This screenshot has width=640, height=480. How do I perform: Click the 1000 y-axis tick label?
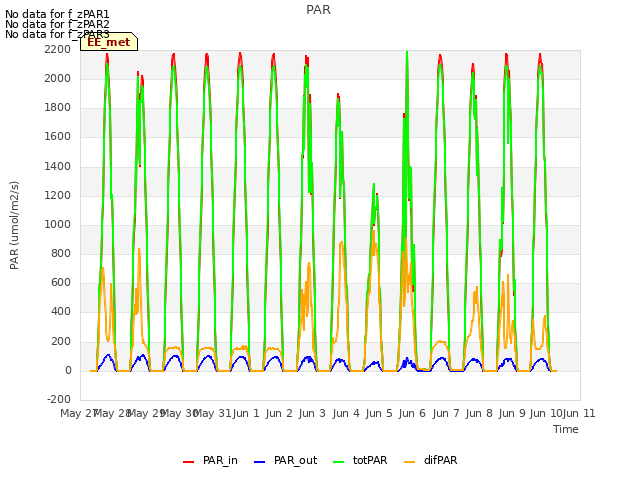pyautogui.click(x=58, y=224)
